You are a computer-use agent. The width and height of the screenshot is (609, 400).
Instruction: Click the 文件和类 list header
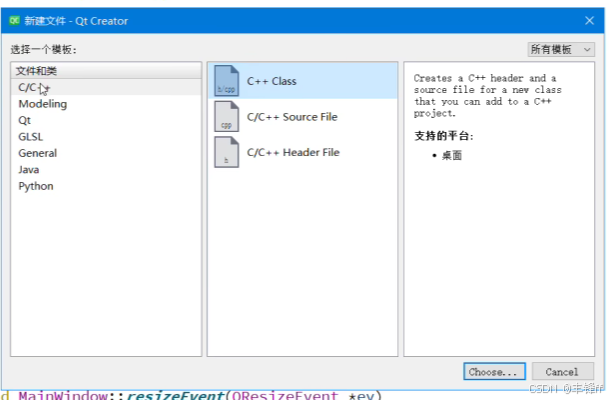[106, 71]
